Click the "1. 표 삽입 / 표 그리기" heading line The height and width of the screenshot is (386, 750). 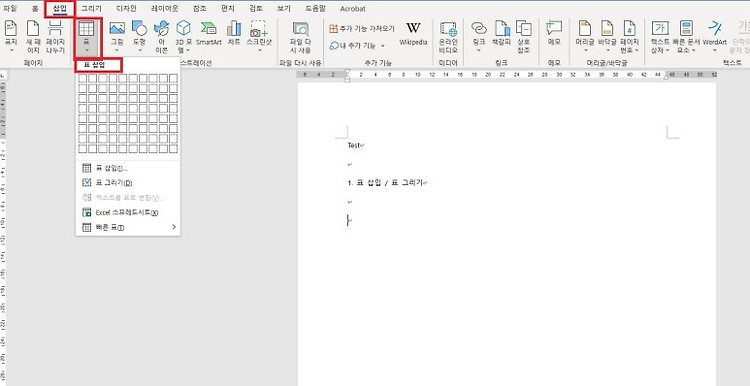click(385, 183)
